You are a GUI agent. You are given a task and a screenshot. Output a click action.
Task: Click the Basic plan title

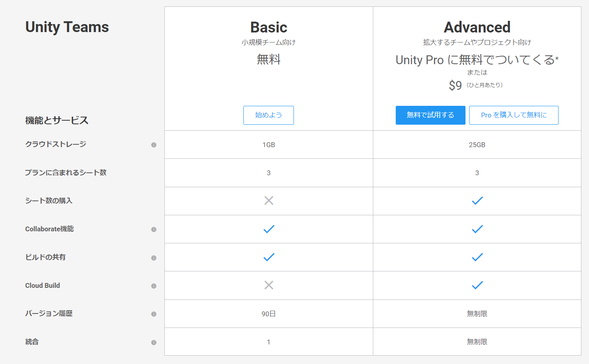coord(269,27)
